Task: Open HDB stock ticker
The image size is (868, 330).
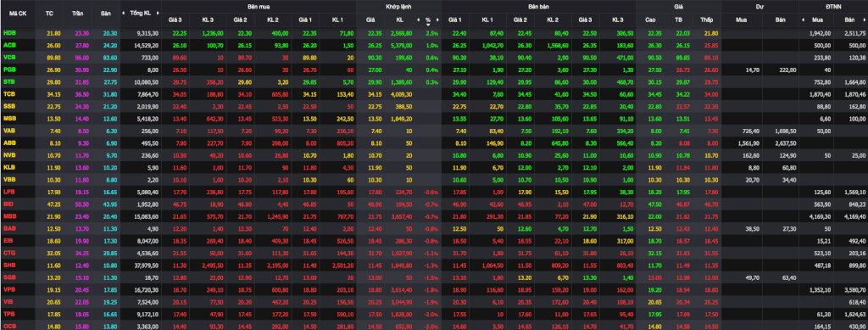Action: point(9,33)
